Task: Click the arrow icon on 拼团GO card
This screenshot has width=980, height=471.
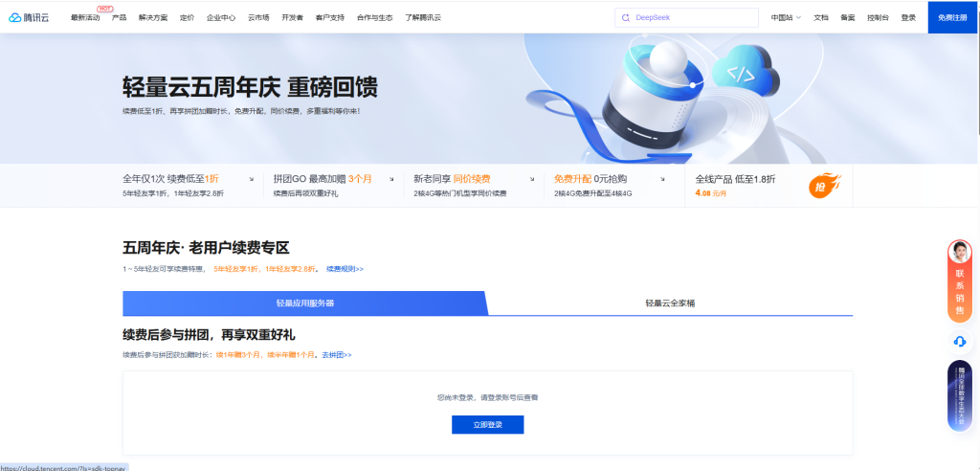Action: (x=391, y=179)
